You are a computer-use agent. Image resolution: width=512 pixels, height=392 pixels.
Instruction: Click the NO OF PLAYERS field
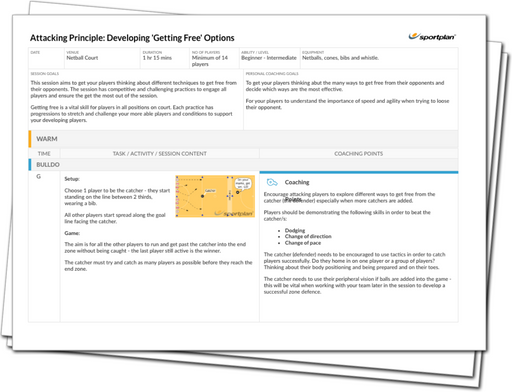click(x=214, y=58)
